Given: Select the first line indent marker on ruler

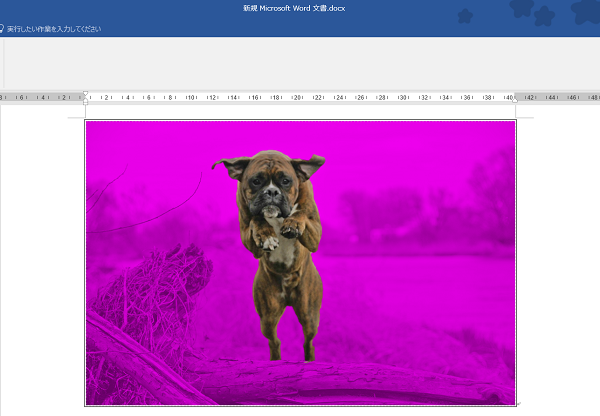Looking at the screenshot, I should coord(85,93).
